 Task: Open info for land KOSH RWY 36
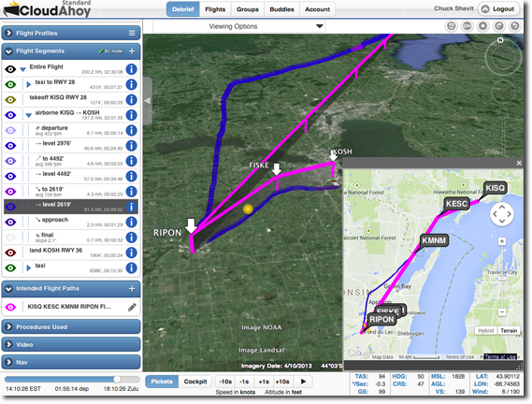click(x=131, y=252)
